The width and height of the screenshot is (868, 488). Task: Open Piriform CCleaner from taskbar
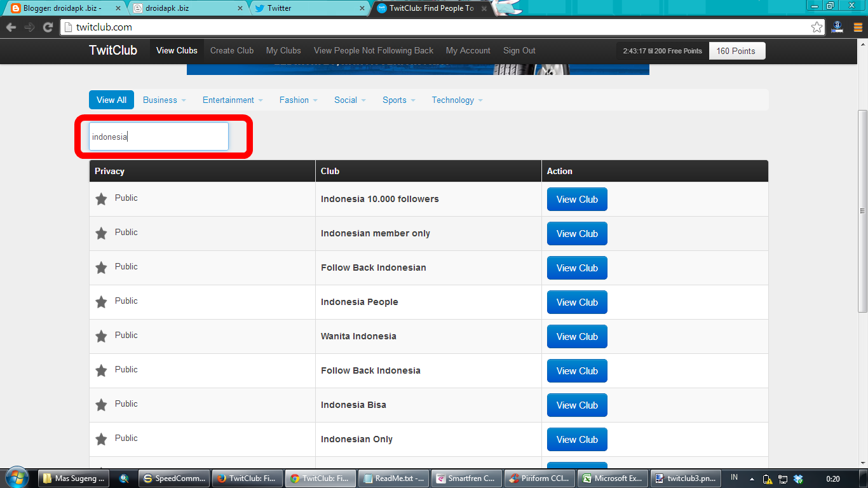pos(540,478)
